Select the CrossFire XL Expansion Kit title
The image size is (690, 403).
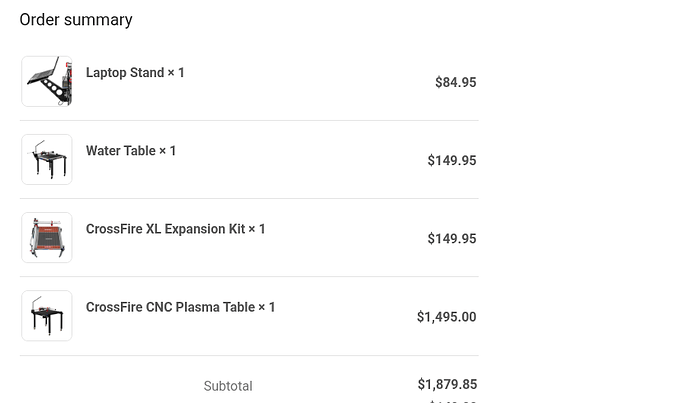[x=165, y=229]
